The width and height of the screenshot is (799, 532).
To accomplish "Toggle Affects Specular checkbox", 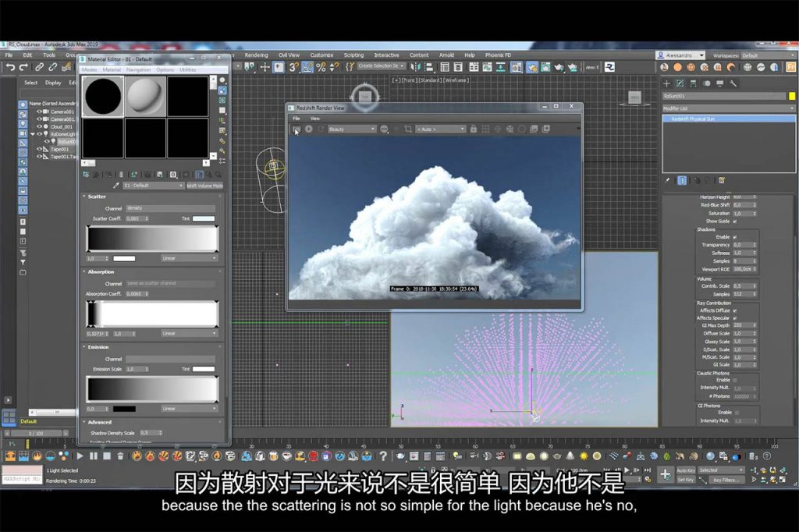I will [735, 318].
